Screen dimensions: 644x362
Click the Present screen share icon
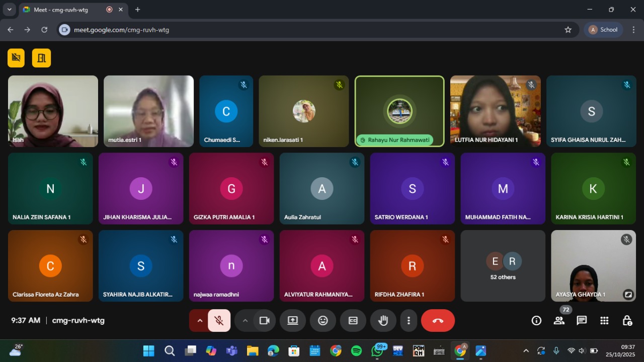(293, 321)
